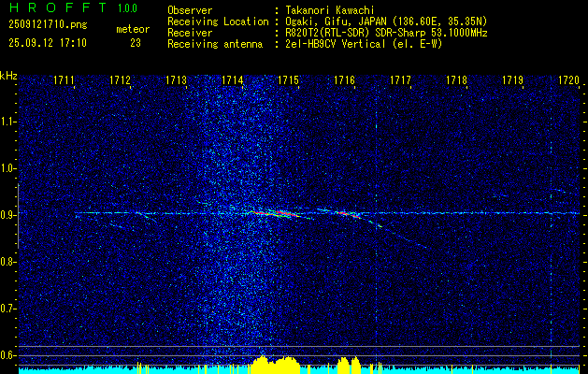Click the large yellow power peak below 1714-1715
588x374 pixels.
click(x=275, y=365)
